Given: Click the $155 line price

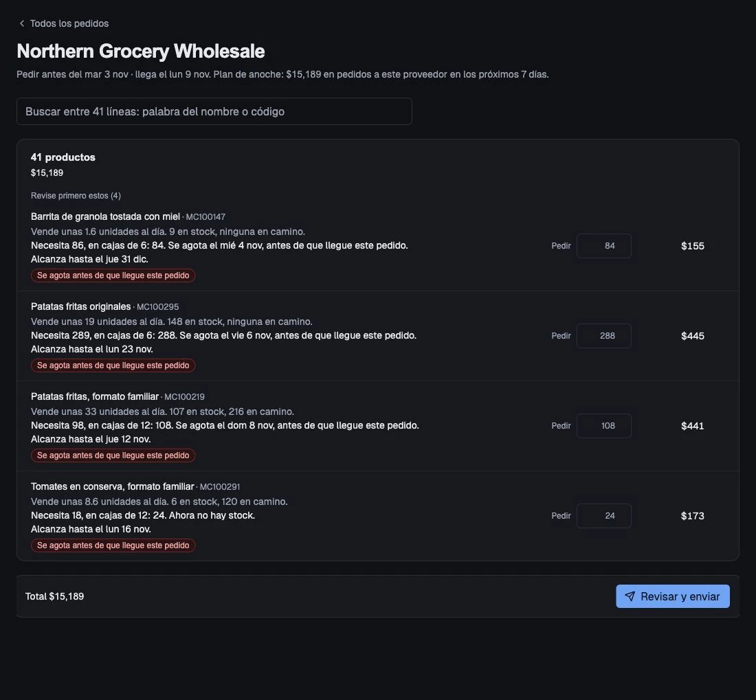Looking at the screenshot, I should 692,246.
